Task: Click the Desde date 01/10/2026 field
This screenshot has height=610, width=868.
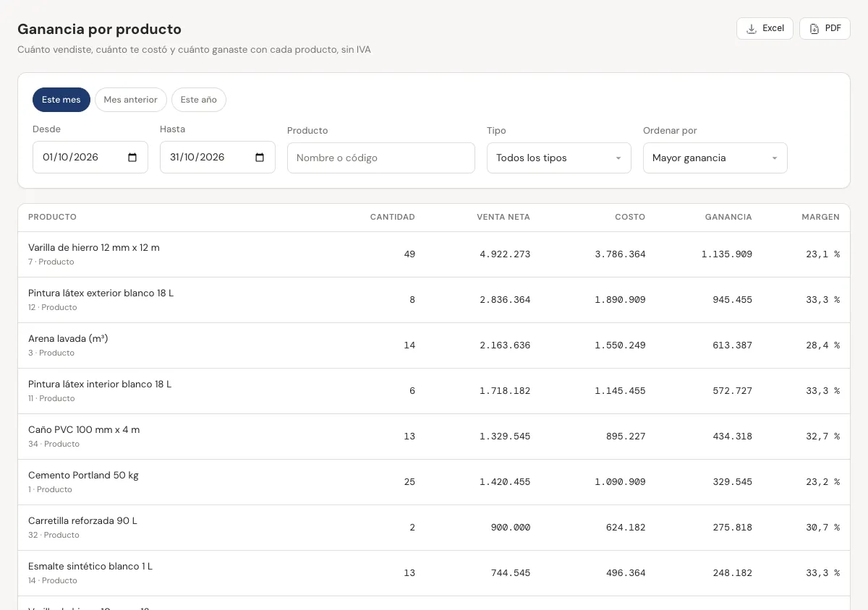Action: (x=90, y=157)
